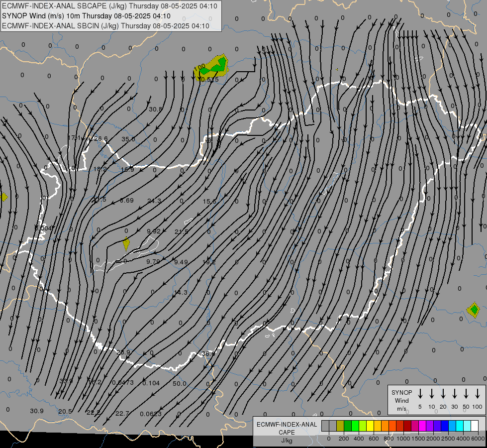Pick the bright magenta swatch in CAPE bar

click(x=423, y=426)
